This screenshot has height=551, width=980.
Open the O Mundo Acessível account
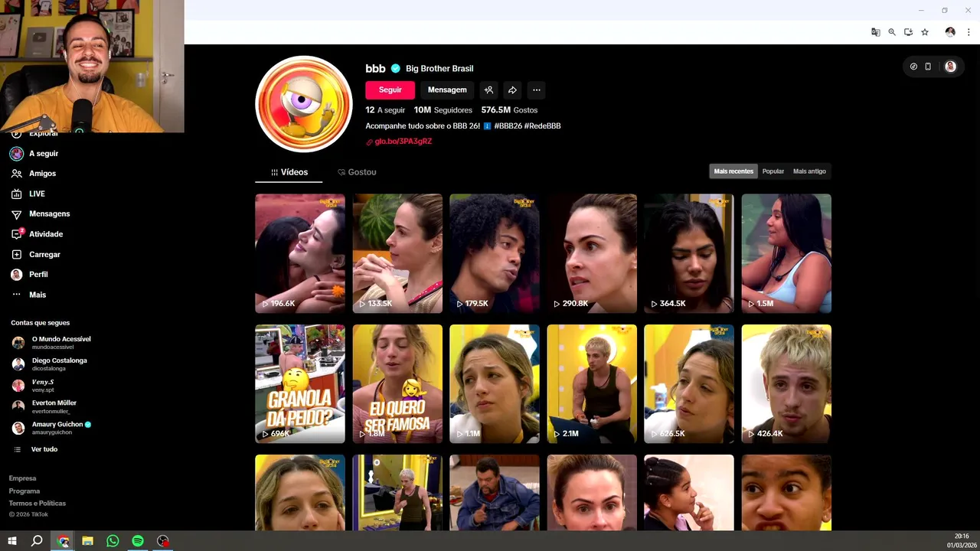[x=52, y=343]
